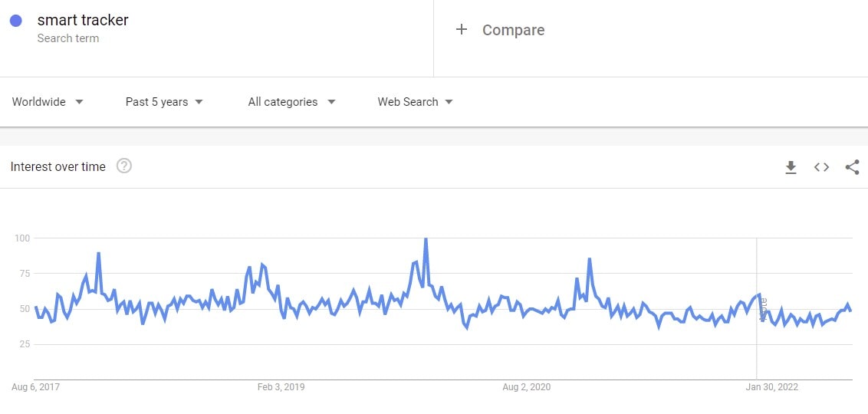Open the help icon beside Interest over time
868x414 pixels.
124,166
